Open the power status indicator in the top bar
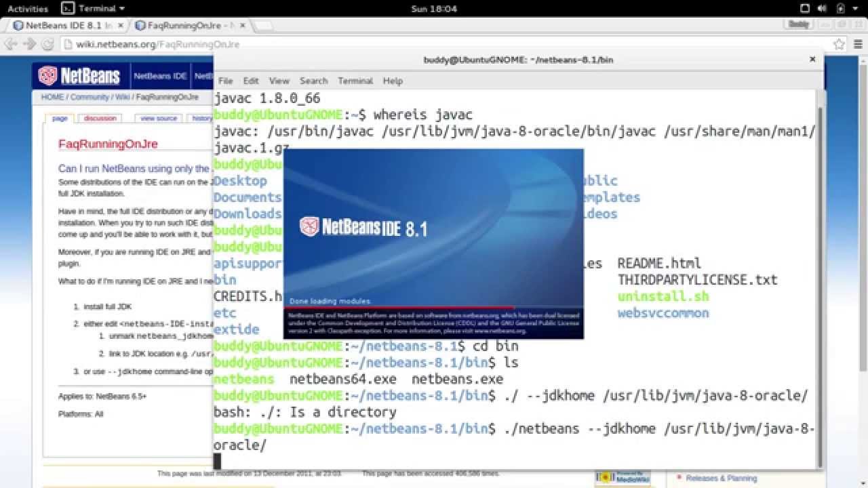This screenshot has width=868, height=488. tap(840, 9)
